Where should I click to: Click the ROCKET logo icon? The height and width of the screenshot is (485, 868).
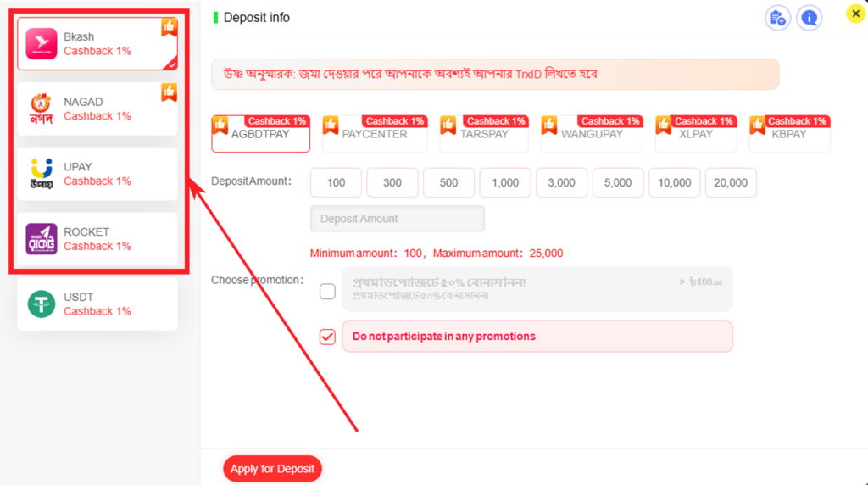click(42, 239)
